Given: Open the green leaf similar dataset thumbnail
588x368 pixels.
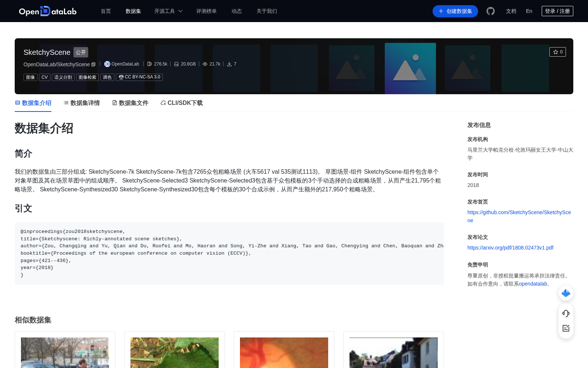Looking at the screenshot, I should [x=175, y=353].
